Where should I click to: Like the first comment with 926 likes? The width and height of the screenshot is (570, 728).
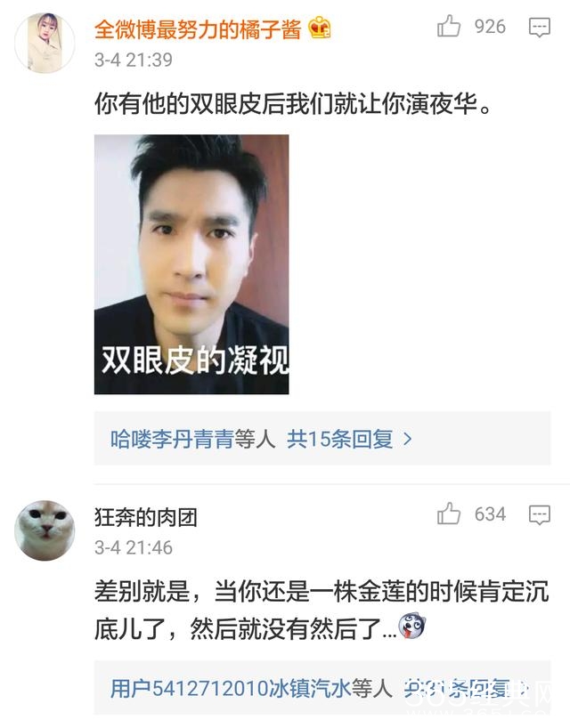click(x=448, y=26)
